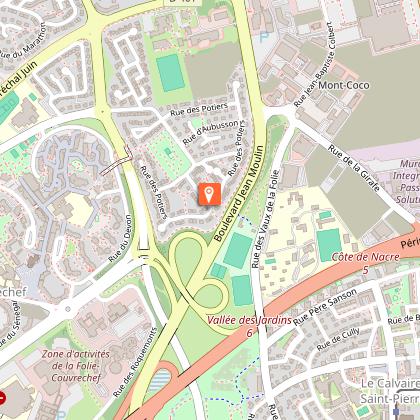Click the Rue d'Aubusson street label
This screenshot has width=420, height=420.
tap(211, 132)
